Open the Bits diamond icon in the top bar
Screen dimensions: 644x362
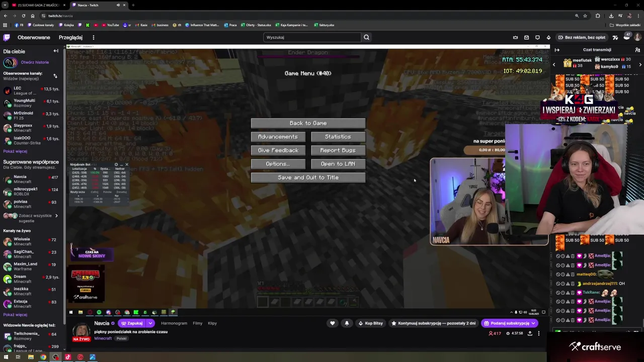(x=548, y=37)
